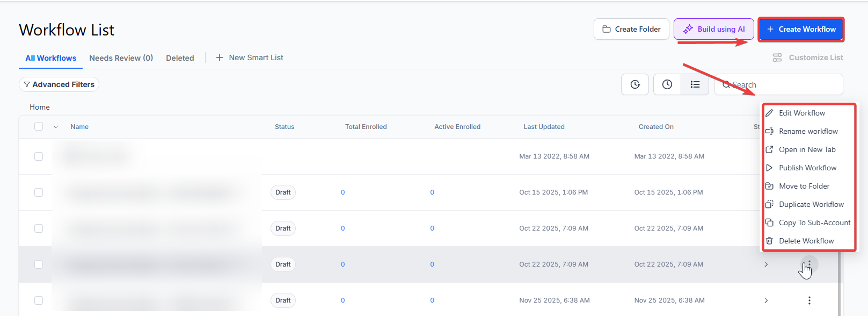Open the Advanced Filters panel
868x316 pixels.
pos(59,84)
